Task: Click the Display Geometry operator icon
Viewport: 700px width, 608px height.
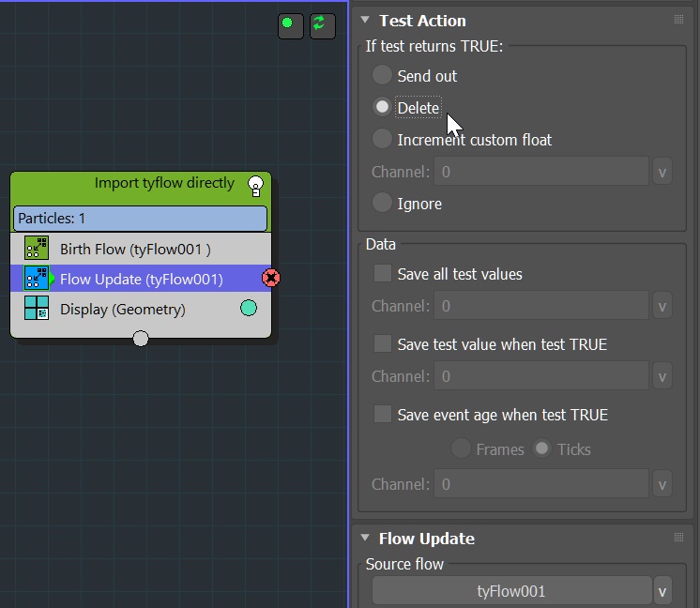Action: point(37,309)
